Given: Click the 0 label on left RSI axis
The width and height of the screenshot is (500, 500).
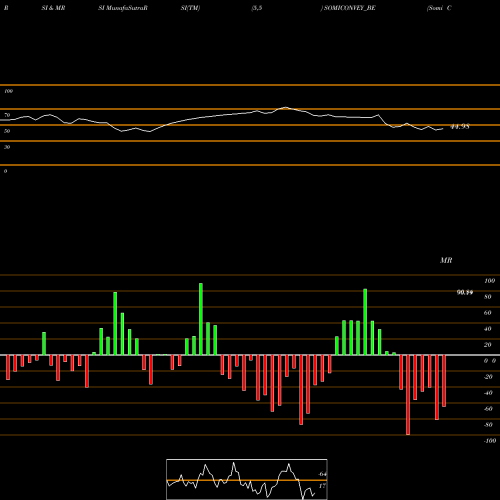Looking at the screenshot, I should pos(5,171).
